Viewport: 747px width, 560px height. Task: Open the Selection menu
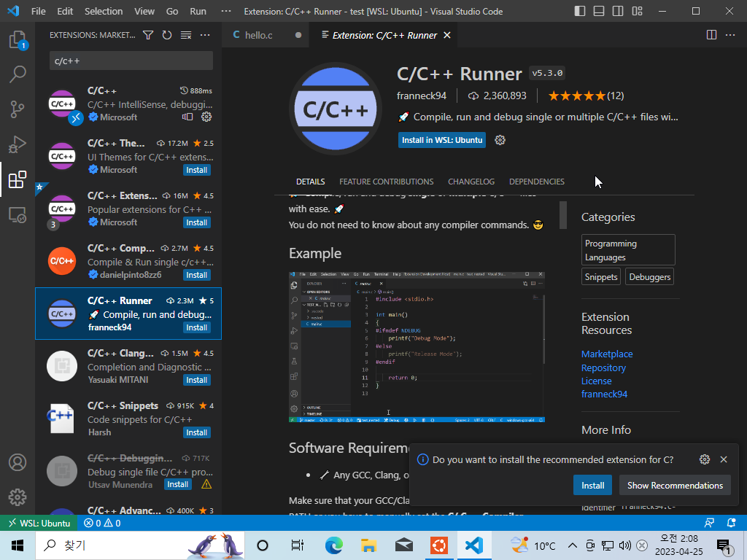pos(104,11)
